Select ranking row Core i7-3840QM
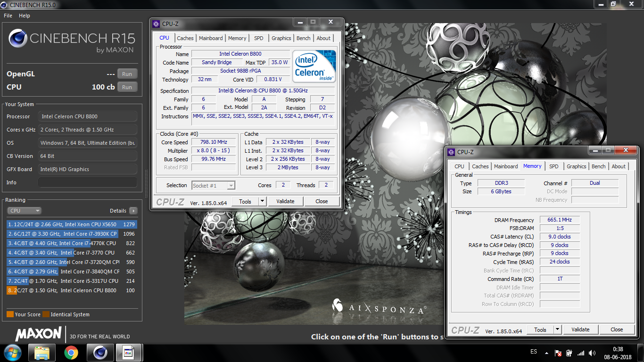The width and height of the screenshot is (644, 362). coord(72,271)
